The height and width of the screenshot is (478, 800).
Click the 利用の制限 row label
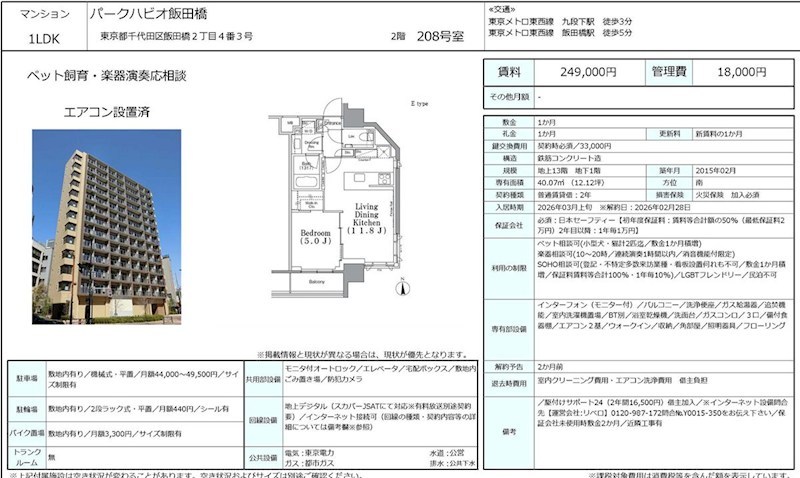click(509, 268)
